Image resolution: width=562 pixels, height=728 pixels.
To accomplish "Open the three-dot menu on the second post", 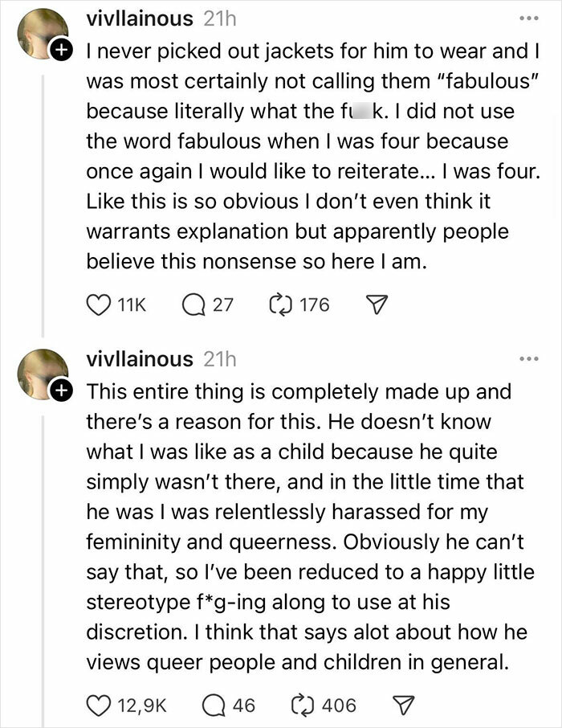I will point(527,359).
